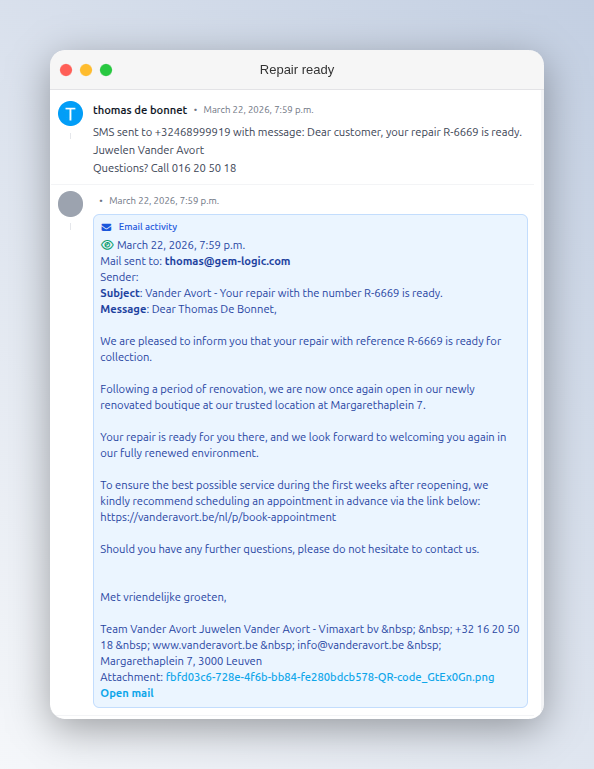Click the Questions? Call 016 20 50 18 line
This screenshot has width=594, height=769.
(x=165, y=168)
